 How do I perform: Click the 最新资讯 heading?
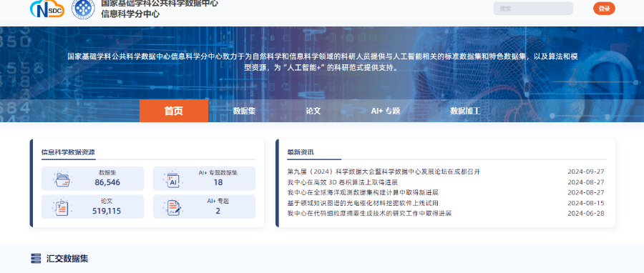[x=301, y=152]
